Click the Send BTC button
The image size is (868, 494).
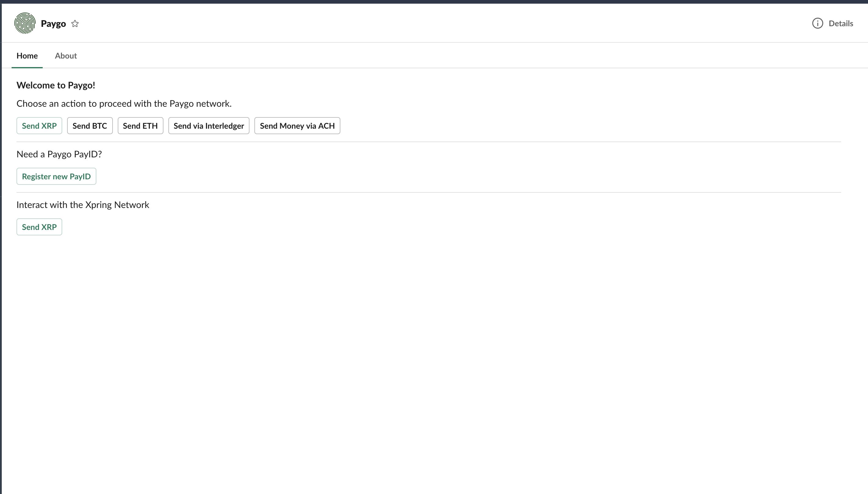point(90,126)
